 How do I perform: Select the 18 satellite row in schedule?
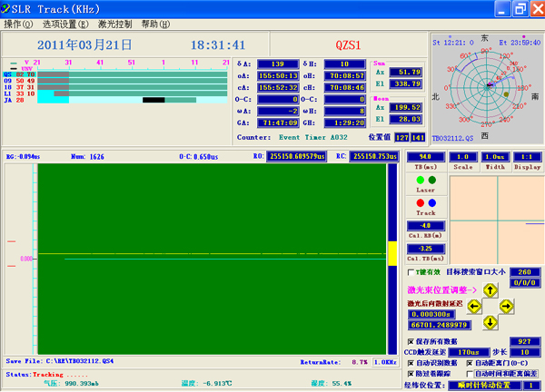pyautogui.click(x=114, y=87)
